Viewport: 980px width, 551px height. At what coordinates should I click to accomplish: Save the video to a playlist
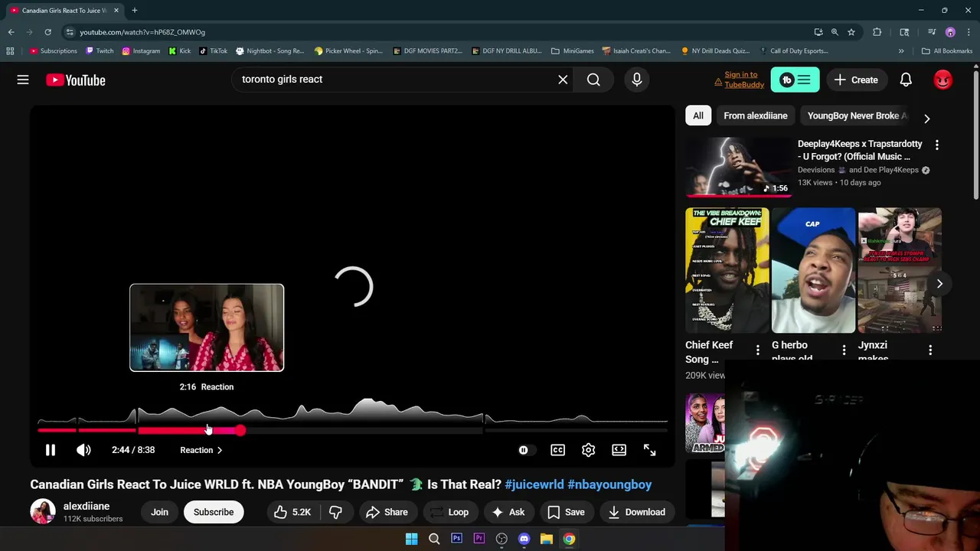(566, 512)
